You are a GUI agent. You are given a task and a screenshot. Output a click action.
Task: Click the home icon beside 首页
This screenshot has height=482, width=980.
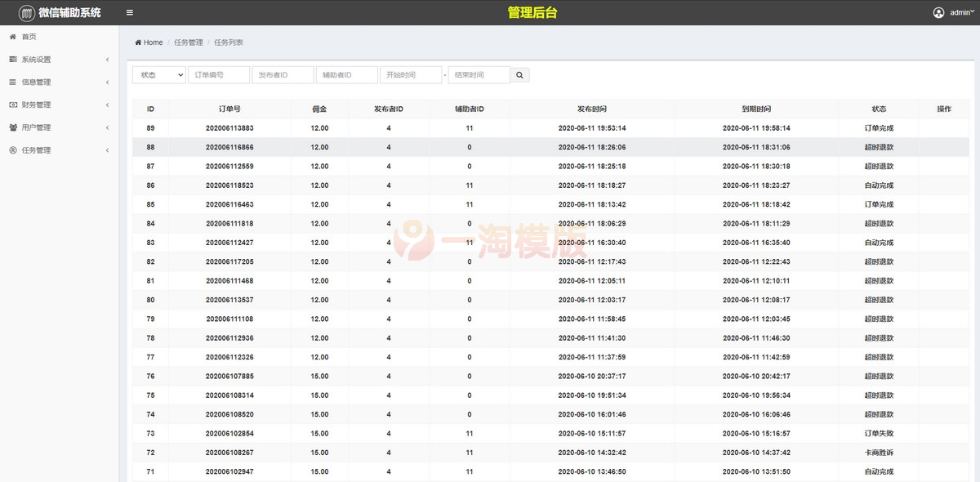pyautogui.click(x=12, y=37)
